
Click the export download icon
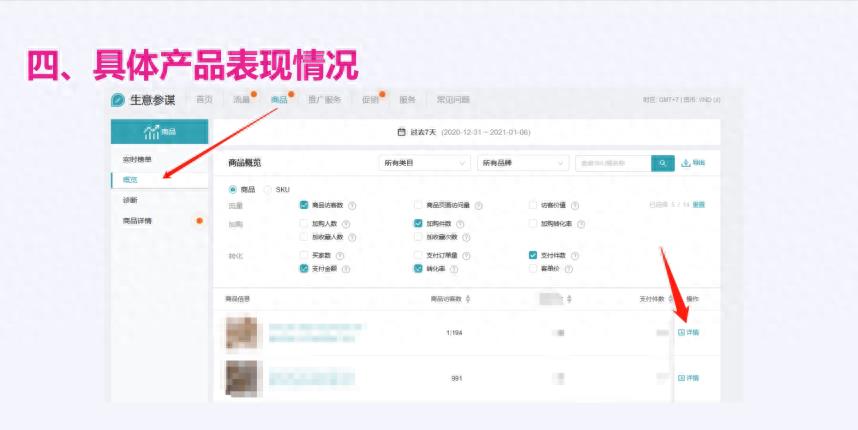tap(686, 163)
